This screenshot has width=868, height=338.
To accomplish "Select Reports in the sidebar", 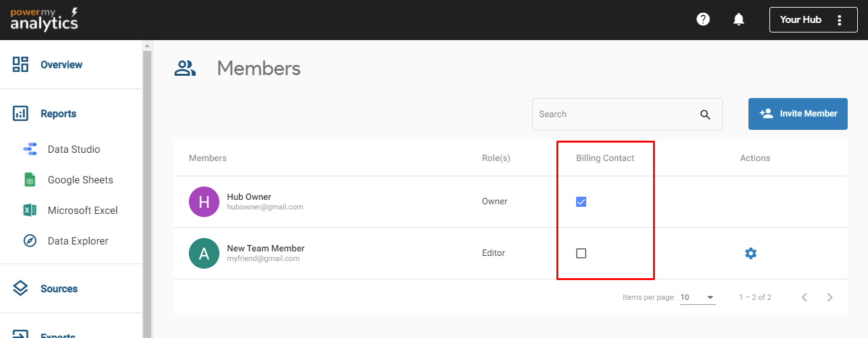I will (58, 114).
